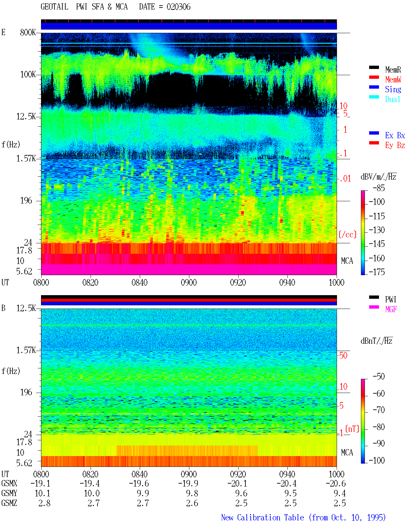
Task: Click the magenta MGF legend swatch
Action: (374, 307)
